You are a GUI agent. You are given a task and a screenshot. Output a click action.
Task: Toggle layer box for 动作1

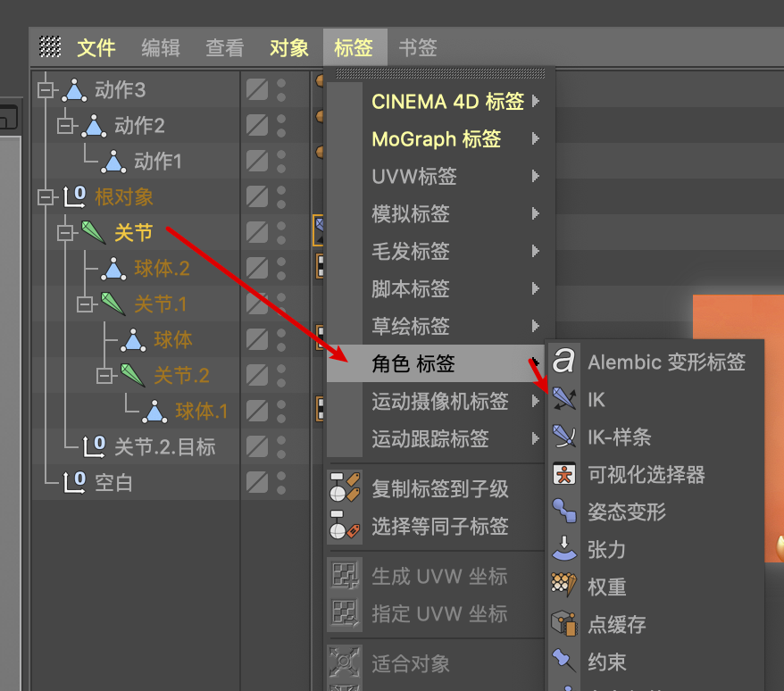pos(257,162)
